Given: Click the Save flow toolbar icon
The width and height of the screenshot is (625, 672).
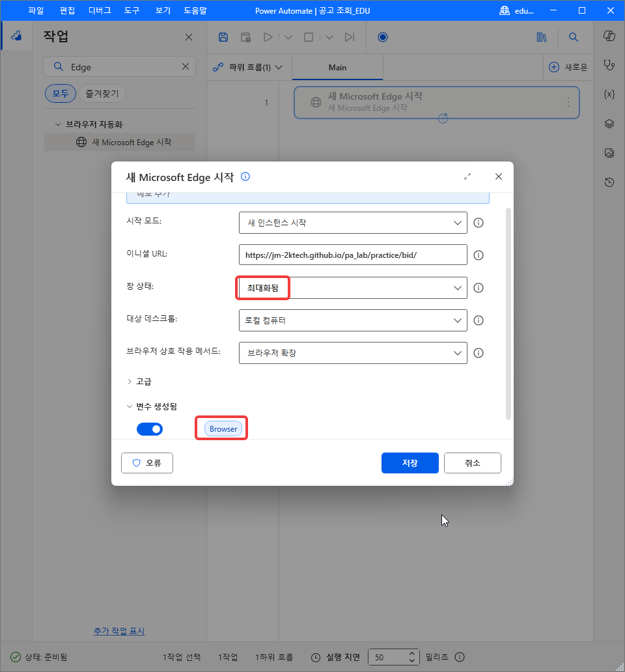Looking at the screenshot, I should click(x=223, y=37).
